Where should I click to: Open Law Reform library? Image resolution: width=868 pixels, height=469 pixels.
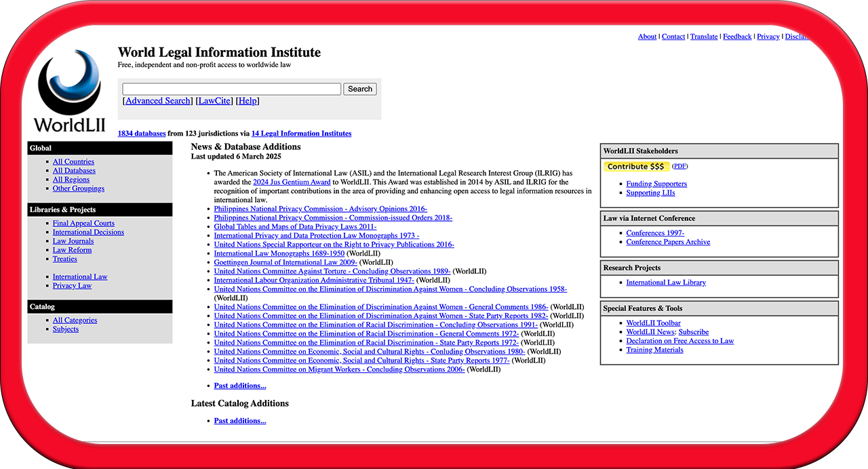[x=72, y=250]
